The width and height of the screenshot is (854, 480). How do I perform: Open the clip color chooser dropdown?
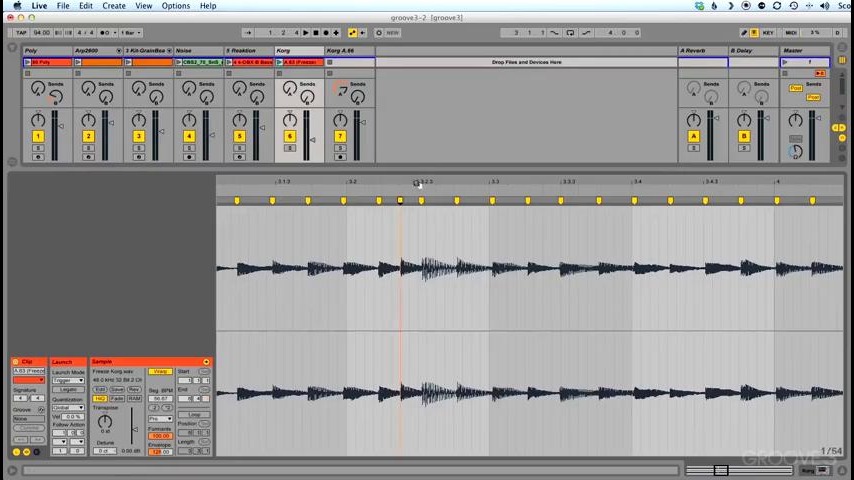tap(28, 380)
